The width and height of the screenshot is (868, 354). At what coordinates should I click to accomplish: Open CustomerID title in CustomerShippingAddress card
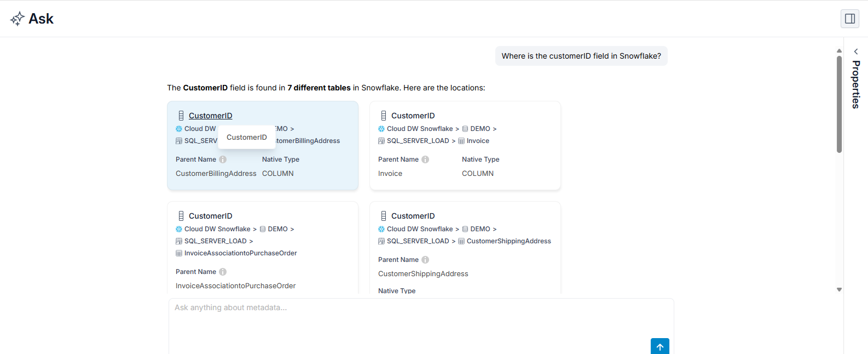coord(413,216)
